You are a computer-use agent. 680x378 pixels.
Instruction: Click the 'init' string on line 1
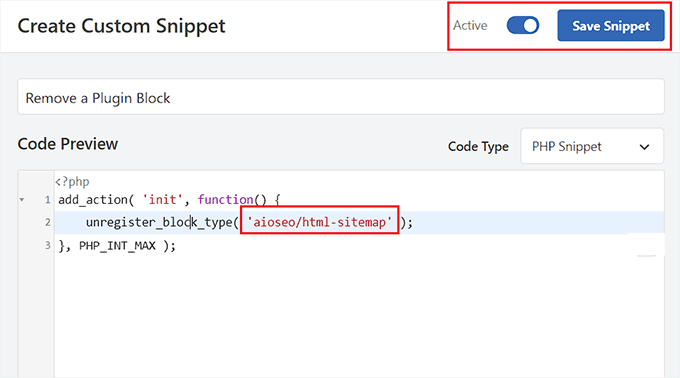[x=163, y=199]
